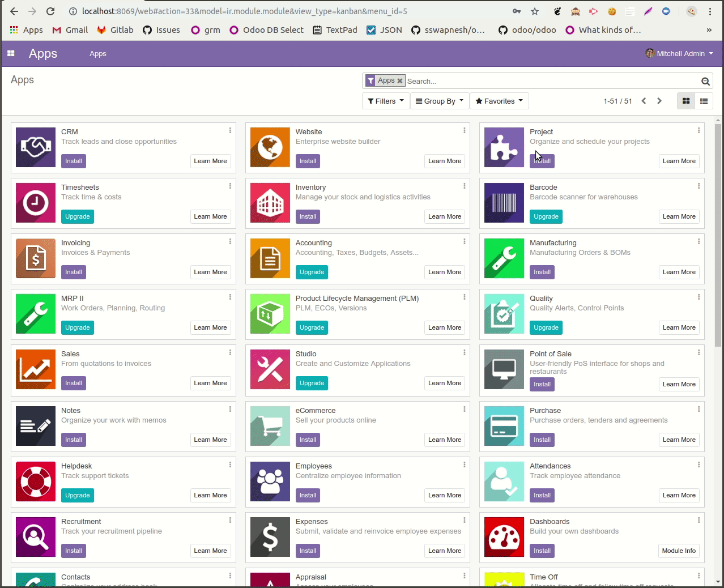This screenshot has width=724, height=588.
Task: Click Learn More for Inventory
Action: click(445, 216)
